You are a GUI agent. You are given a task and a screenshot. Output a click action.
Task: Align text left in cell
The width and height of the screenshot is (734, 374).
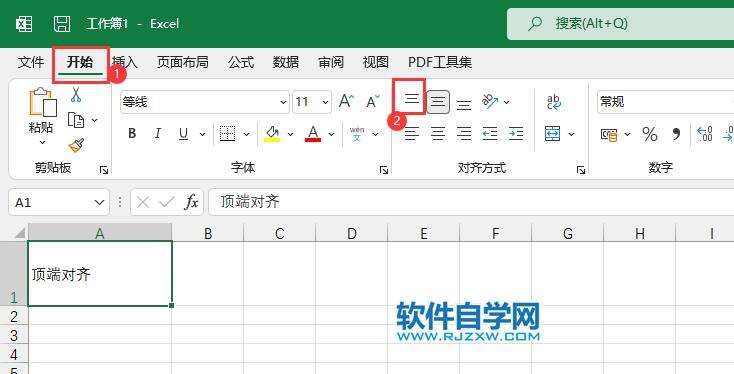[411, 134]
